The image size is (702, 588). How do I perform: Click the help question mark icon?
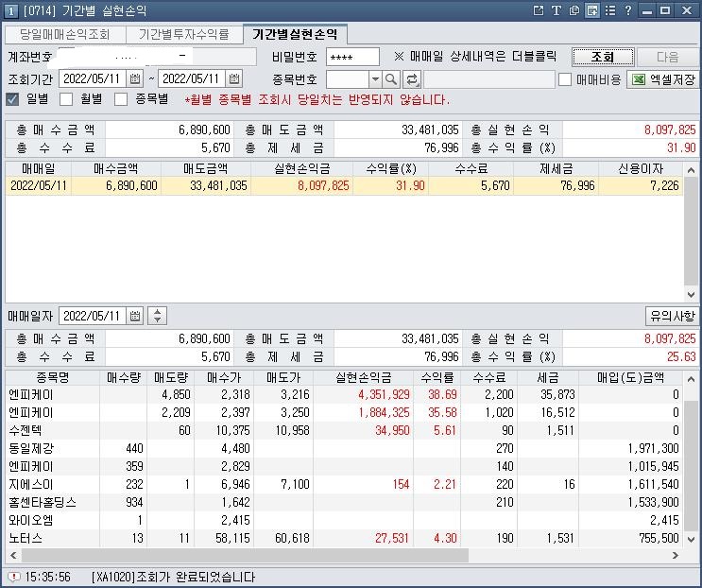(628, 10)
